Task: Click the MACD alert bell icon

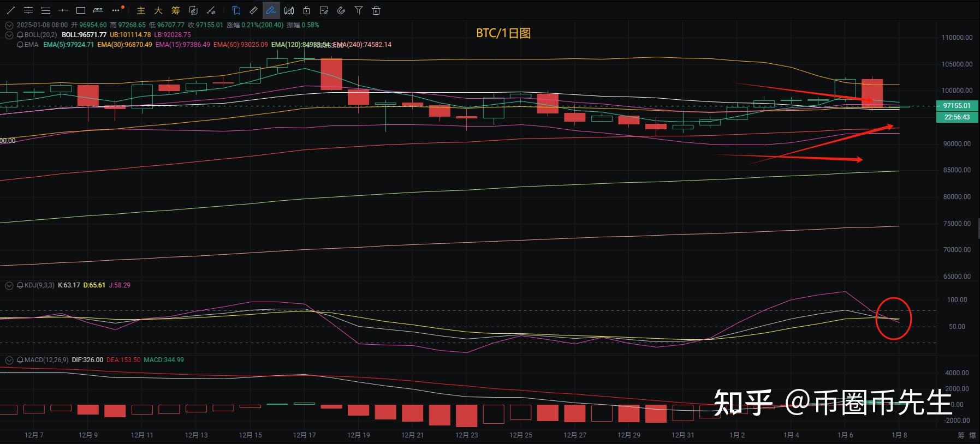Action: (x=20, y=360)
